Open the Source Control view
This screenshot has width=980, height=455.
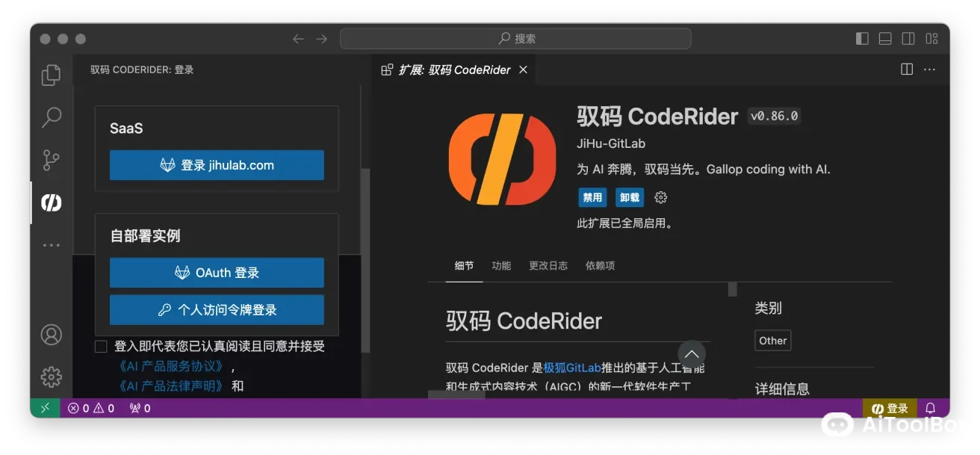pyautogui.click(x=51, y=160)
